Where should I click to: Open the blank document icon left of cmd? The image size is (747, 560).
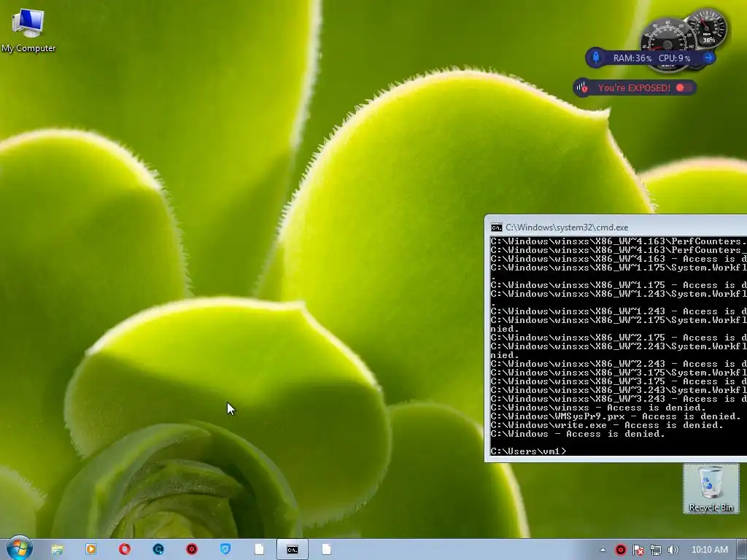click(x=259, y=550)
